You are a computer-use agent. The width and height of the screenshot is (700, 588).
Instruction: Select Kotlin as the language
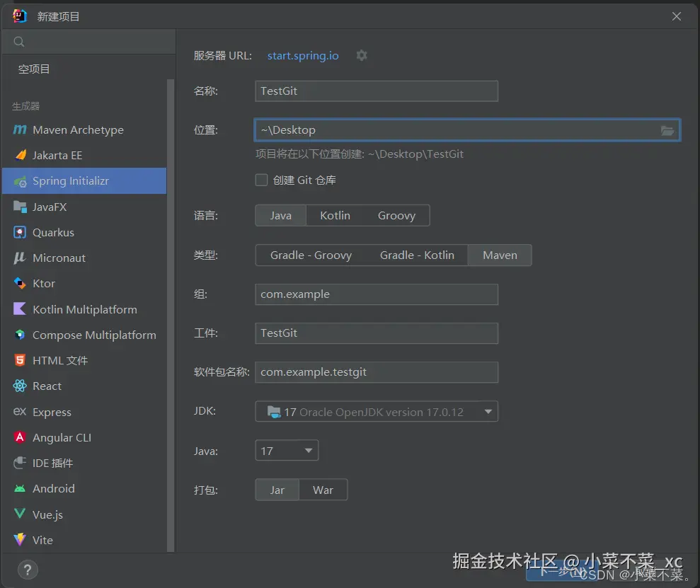coord(335,216)
